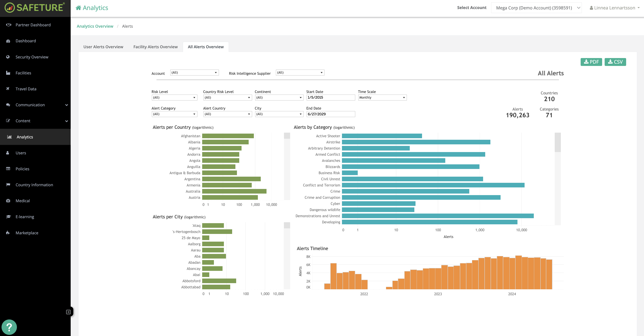The image size is (644, 336).
Task: Click the E-learning graduation cap icon
Action: click(x=8, y=217)
